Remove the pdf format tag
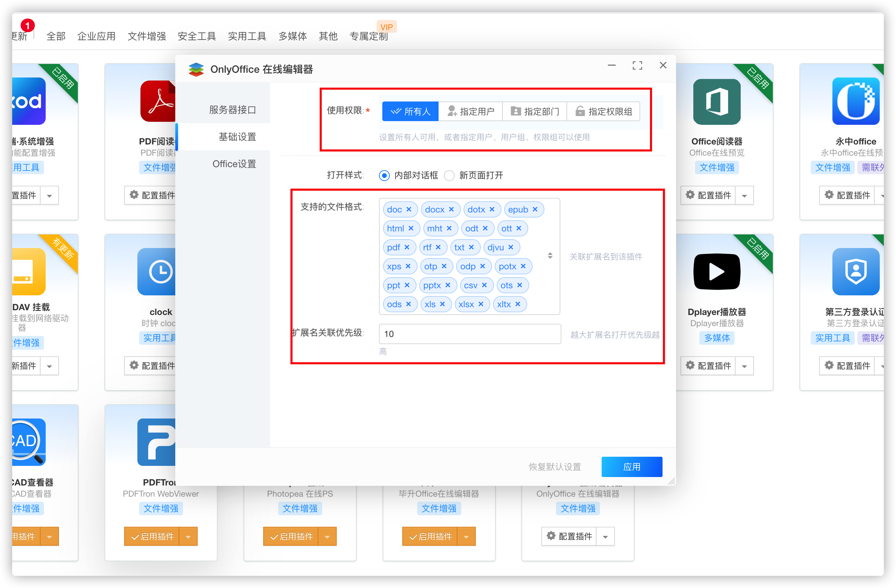This screenshot has width=896, height=588. 407,247
